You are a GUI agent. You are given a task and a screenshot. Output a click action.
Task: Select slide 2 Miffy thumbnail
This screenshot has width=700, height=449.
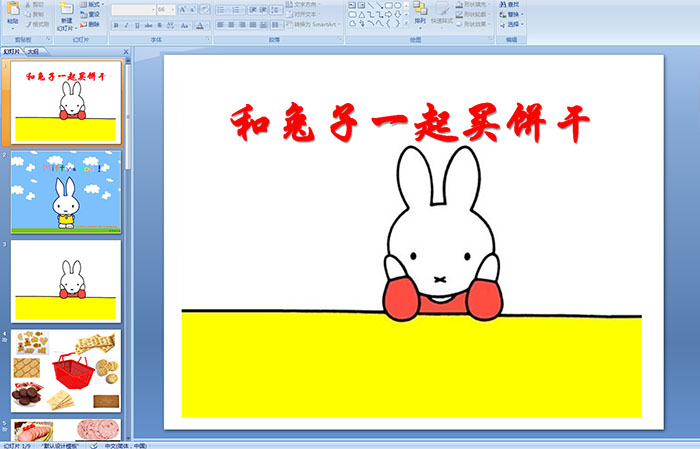[x=66, y=192]
